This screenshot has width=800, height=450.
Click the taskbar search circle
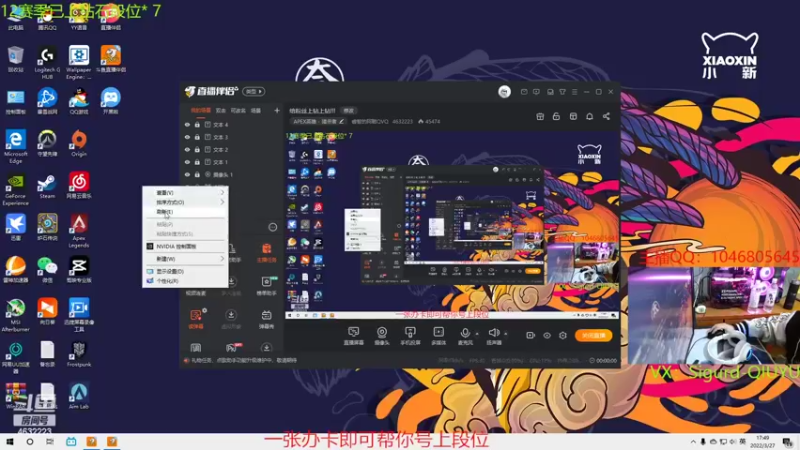click(x=30, y=442)
